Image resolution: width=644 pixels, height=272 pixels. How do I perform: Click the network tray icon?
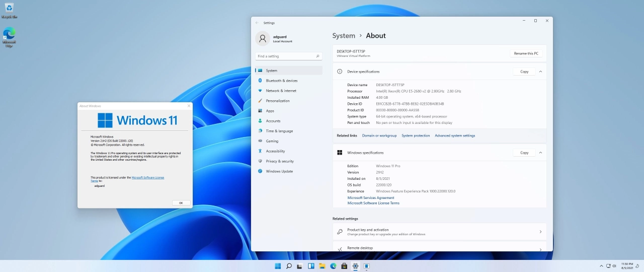click(608, 266)
